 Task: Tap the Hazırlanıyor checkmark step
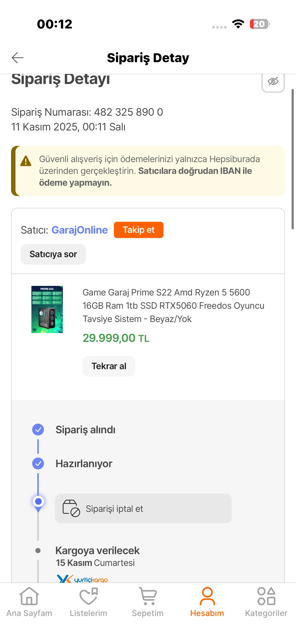38,463
